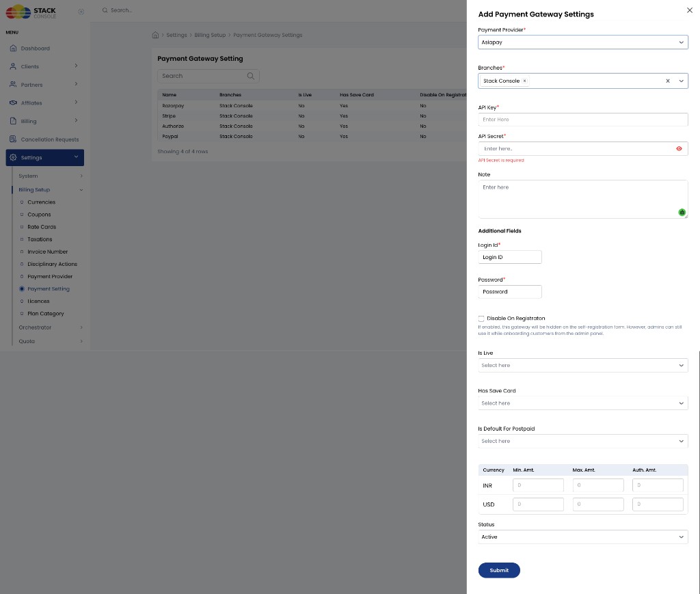Collapse the Billing Setup submenu

[81, 189]
